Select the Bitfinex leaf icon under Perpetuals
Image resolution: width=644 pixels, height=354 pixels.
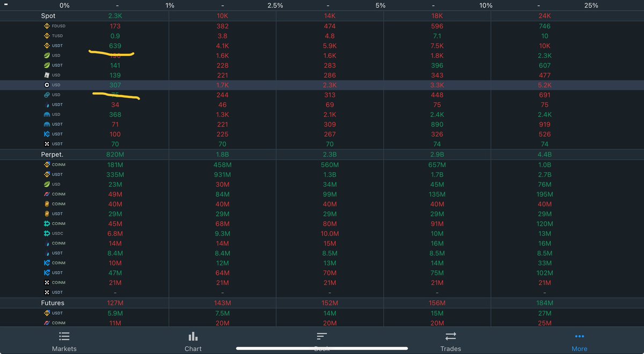click(47, 184)
